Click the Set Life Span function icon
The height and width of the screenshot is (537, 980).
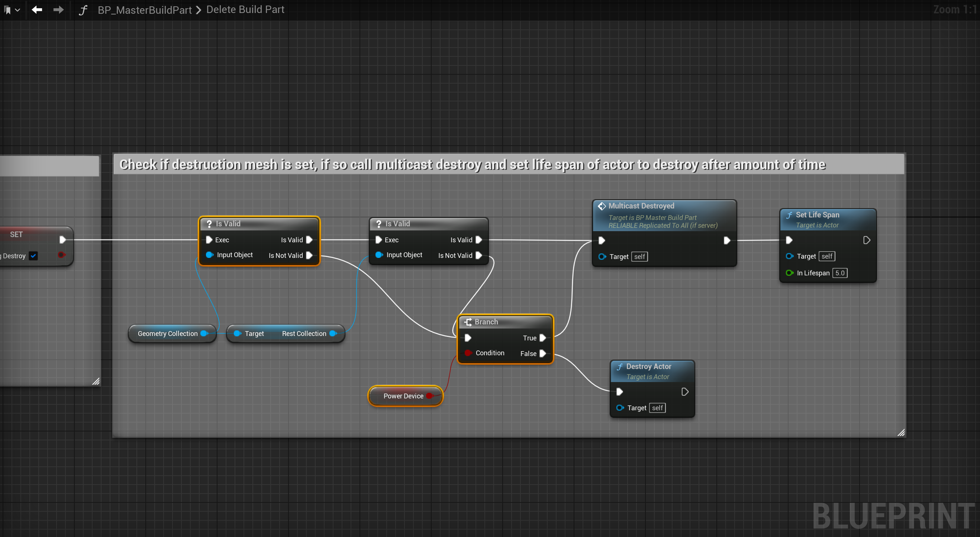click(x=789, y=215)
